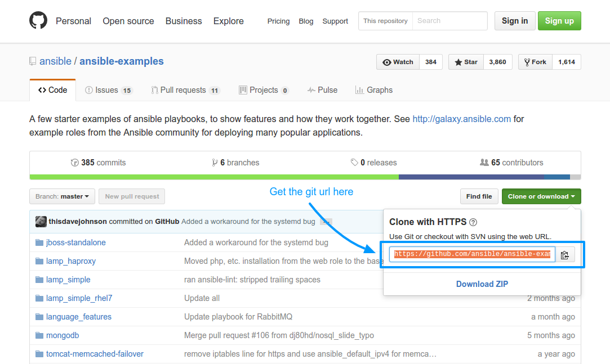Open the Business menu item
Image resolution: width=610 pixels, height=364 pixels.
[184, 21]
